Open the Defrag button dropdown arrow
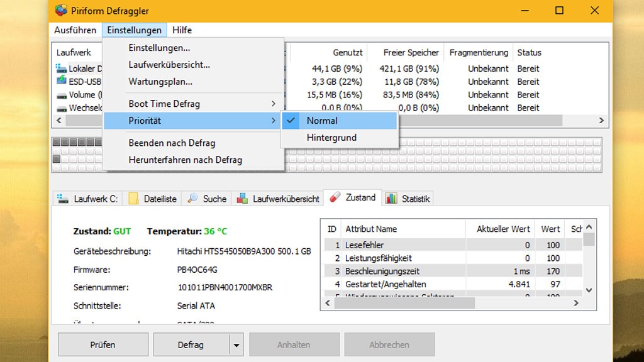 [x=236, y=345]
